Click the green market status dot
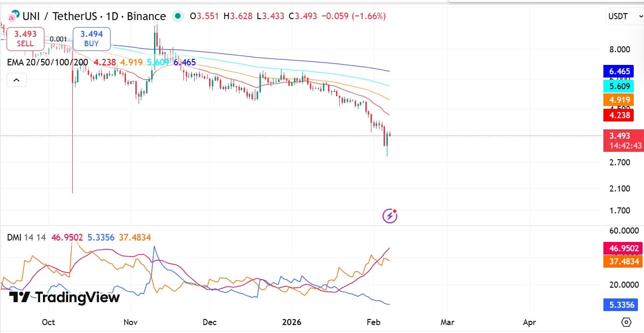The width and height of the screenshot is (644, 333). tap(177, 16)
